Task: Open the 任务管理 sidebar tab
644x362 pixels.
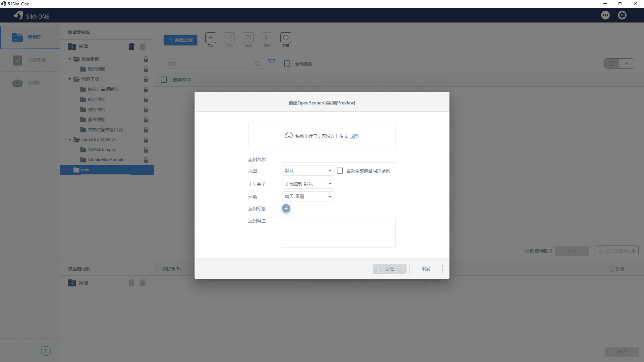Action: [x=30, y=60]
